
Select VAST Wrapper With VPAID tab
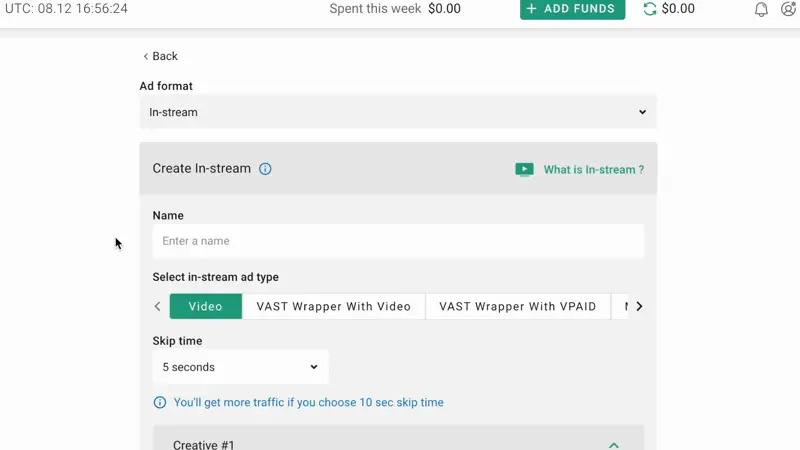pos(517,306)
